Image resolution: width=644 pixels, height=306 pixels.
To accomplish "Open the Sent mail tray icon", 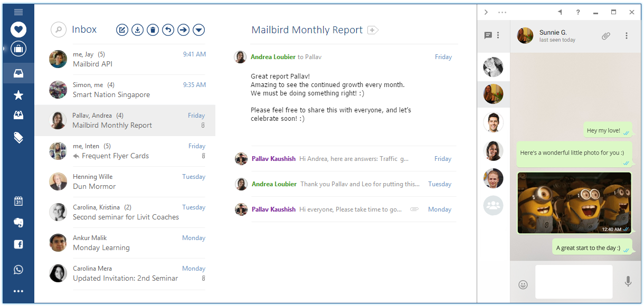I will 18,116.
